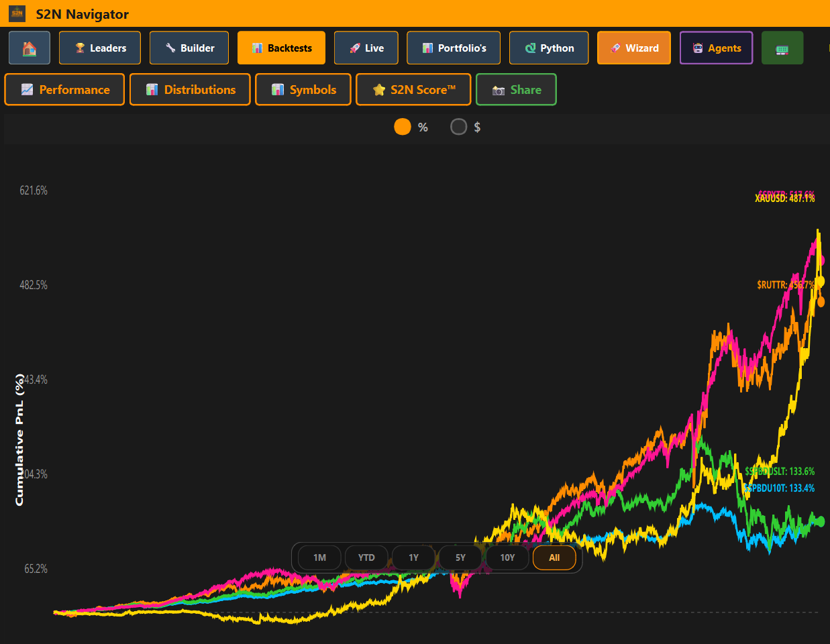Switch chart to dollar display
This screenshot has width=830, height=644.
pyautogui.click(x=458, y=127)
